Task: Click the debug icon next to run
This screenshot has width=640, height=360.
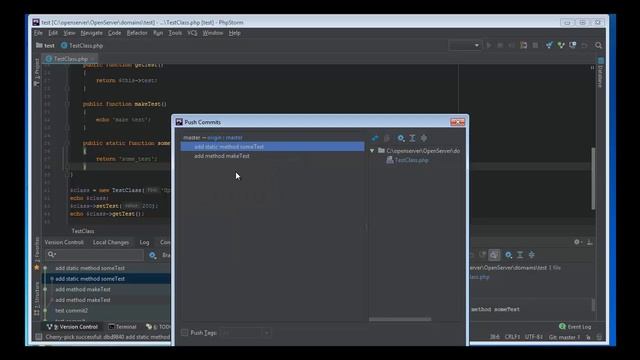Action: [500, 45]
